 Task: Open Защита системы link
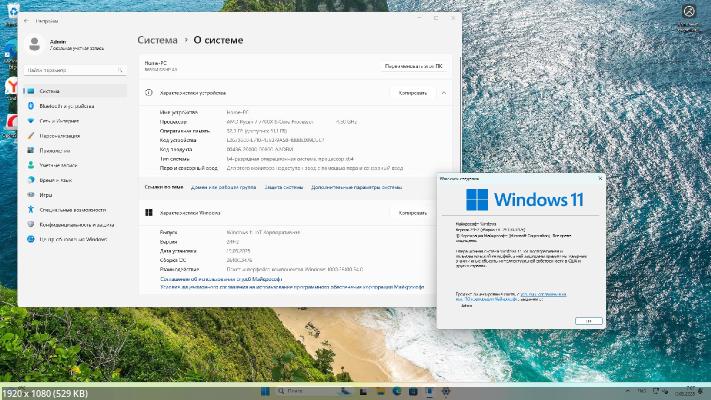tap(284, 187)
